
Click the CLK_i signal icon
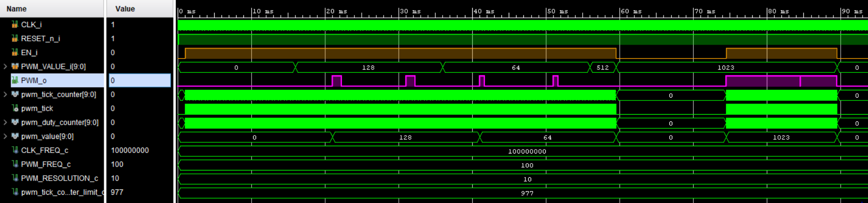pyautogui.click(x=15, y=24)
